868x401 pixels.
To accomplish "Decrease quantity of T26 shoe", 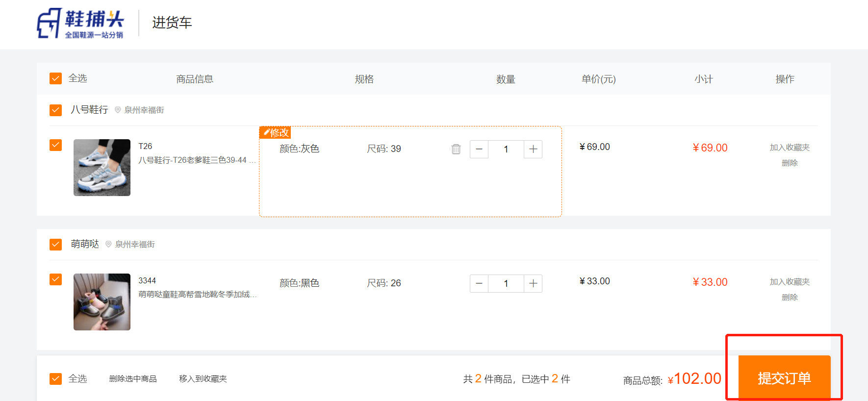I will (479, 149).
